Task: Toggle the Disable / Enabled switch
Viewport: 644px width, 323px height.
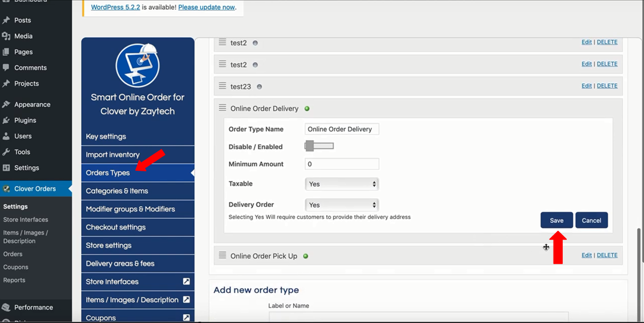Action: pos(319,146)
